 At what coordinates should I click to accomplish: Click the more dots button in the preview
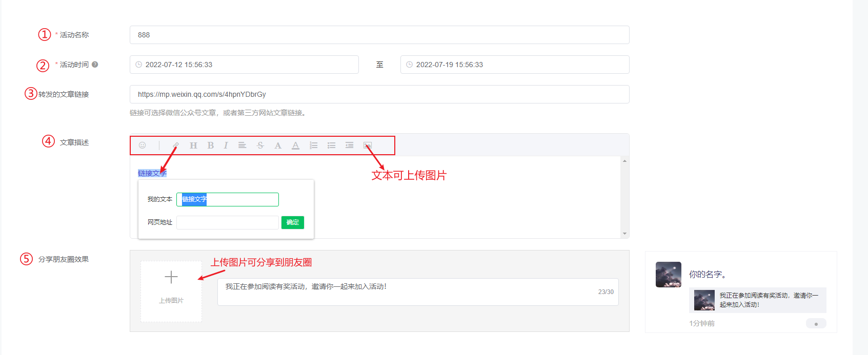coord(816,323)
